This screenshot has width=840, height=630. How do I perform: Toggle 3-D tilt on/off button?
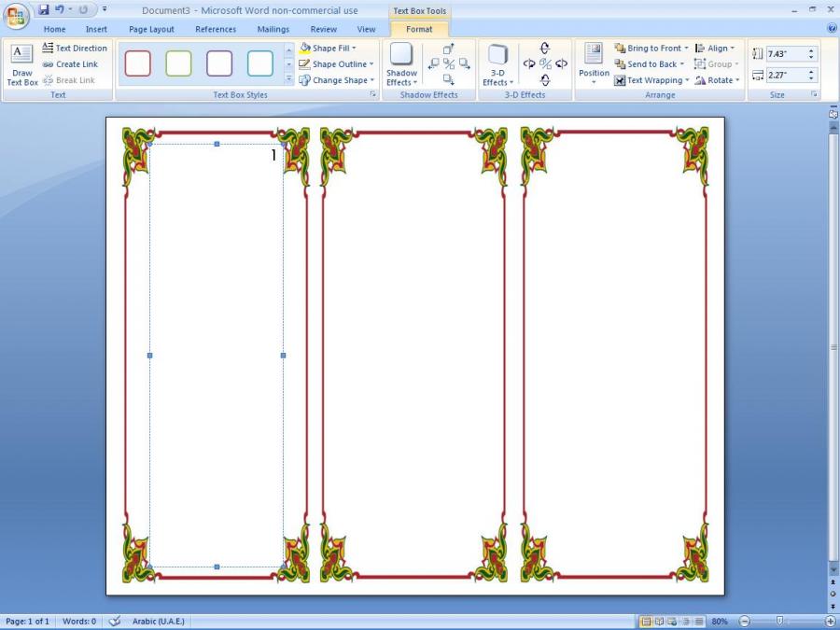(x=545, y=64)
